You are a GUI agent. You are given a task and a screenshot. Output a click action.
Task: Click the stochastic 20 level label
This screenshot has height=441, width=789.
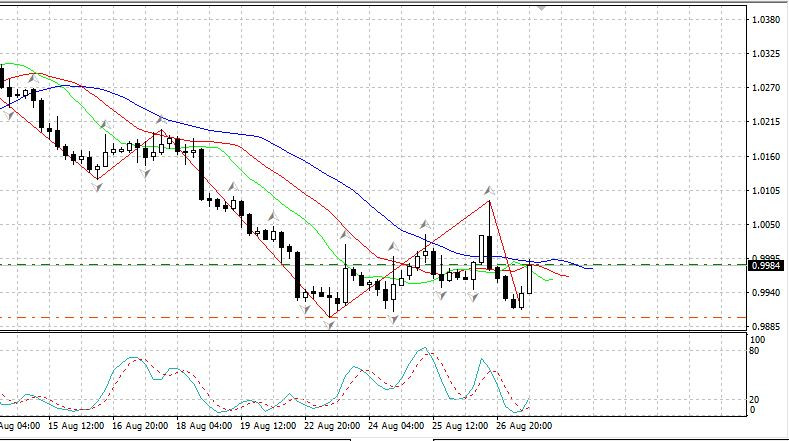point(756,400)
